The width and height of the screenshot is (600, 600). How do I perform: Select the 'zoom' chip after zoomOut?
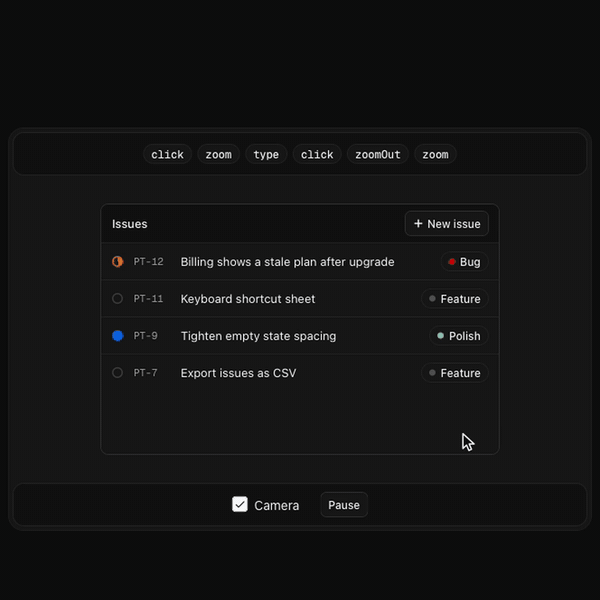click(x=435, y=154)
